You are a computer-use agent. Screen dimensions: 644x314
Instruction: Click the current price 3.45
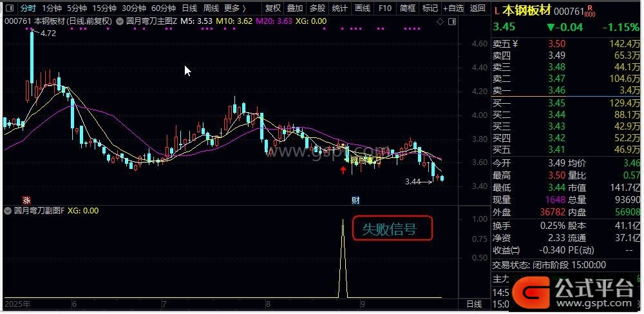(x=504, y=27)
